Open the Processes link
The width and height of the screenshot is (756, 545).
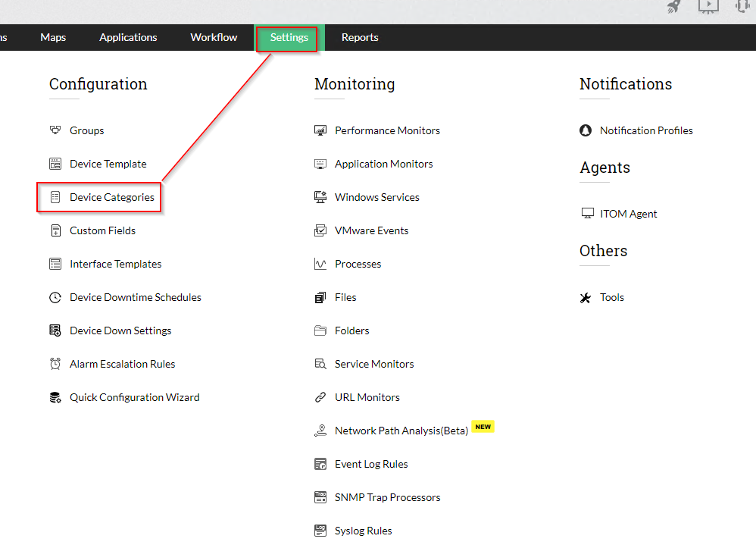click(x=358, y=264)
